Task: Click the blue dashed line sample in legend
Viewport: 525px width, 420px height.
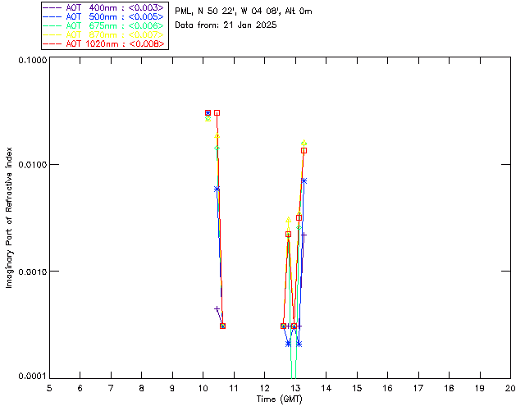Action: [52, 16]
